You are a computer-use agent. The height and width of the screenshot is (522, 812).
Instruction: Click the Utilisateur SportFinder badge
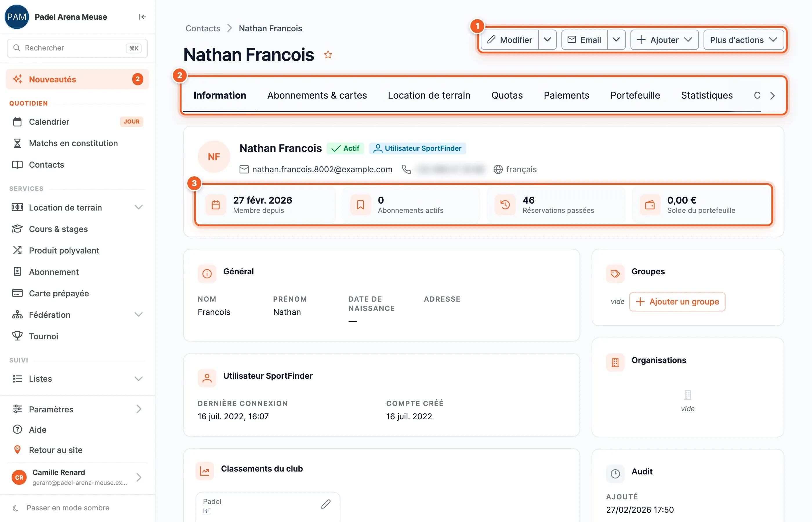pos(418,148)
